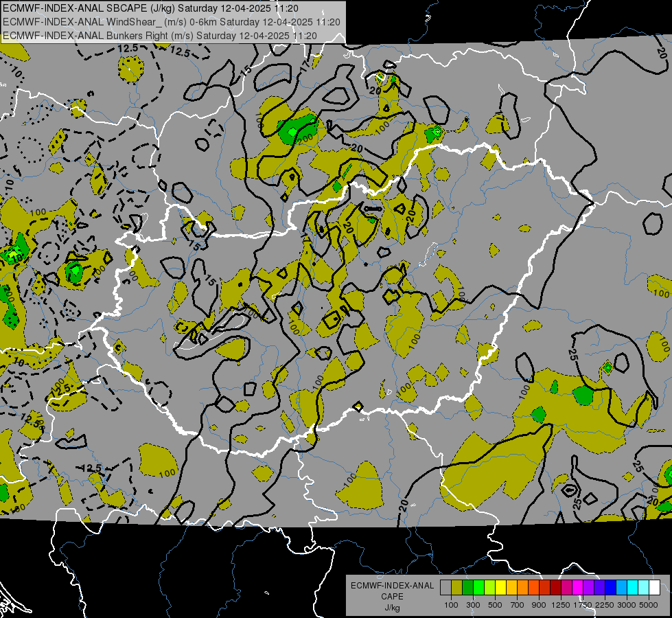Pick the grey legend swatch below 100
Image resolution: width=672 pixels, height=618 pixels.
tap(445, 588)
